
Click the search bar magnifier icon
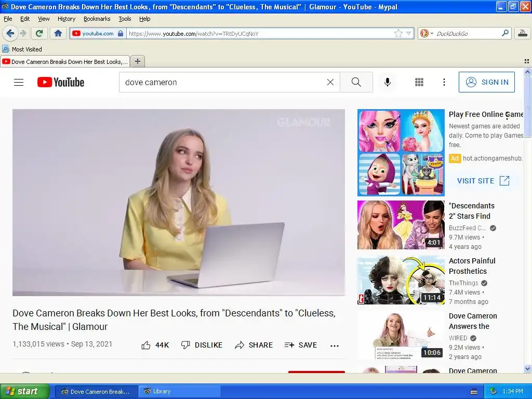505,33
